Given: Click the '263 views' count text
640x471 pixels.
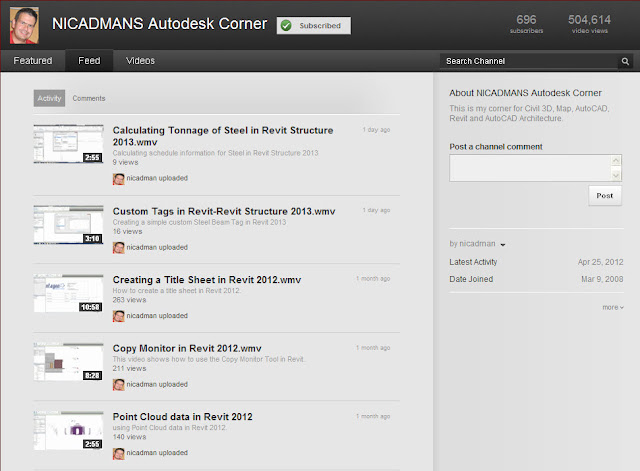Looking at the screenshot, I should 129,300.
